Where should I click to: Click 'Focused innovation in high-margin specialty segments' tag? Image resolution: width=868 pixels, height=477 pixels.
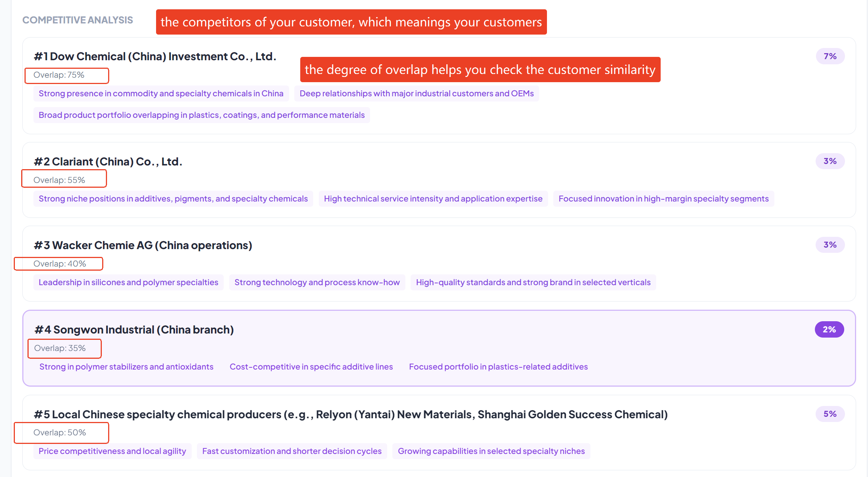(664, 199)
